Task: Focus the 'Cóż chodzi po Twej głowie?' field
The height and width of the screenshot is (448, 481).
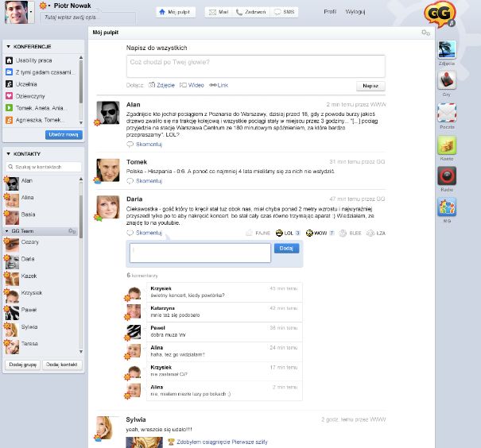Action: click(255, 66)
